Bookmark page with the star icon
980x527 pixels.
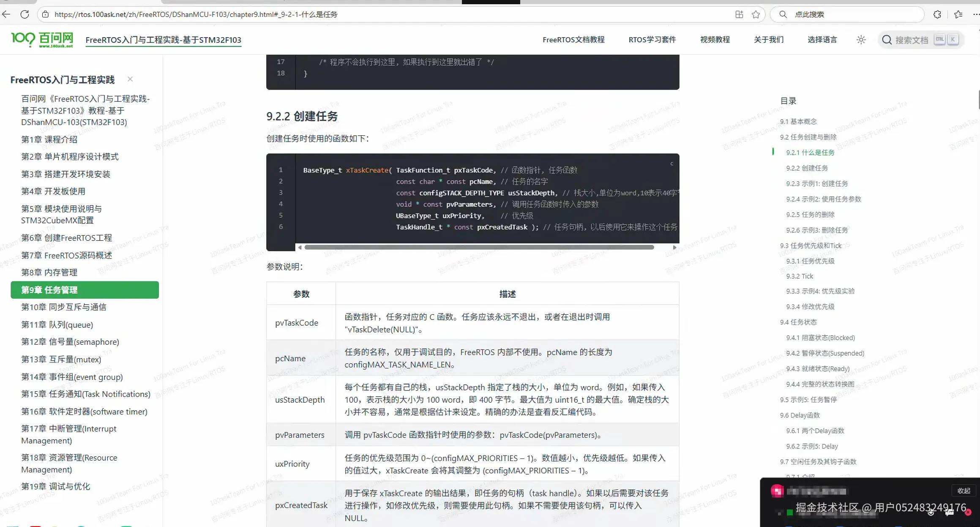[756, 14]
